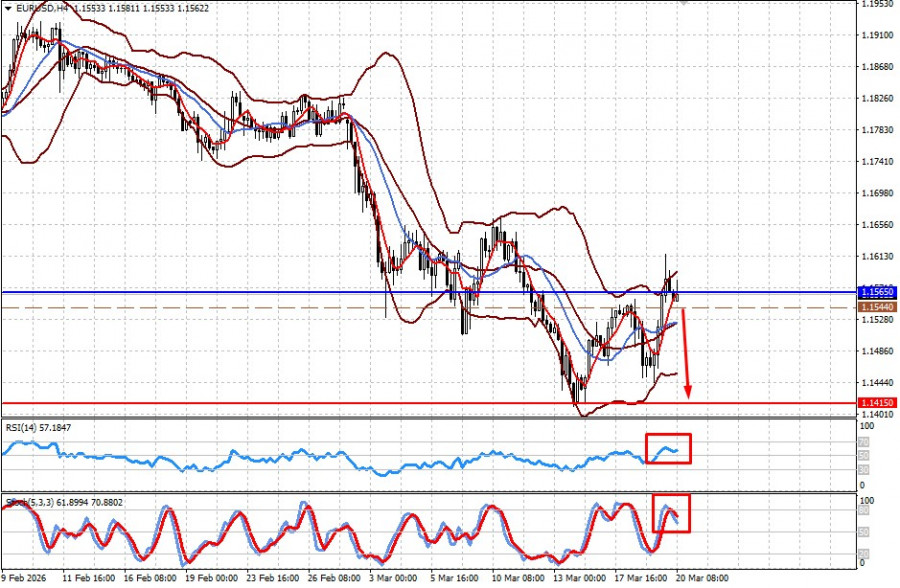Click the 13 Mar 00:00 time label

[x=579, y=578]
